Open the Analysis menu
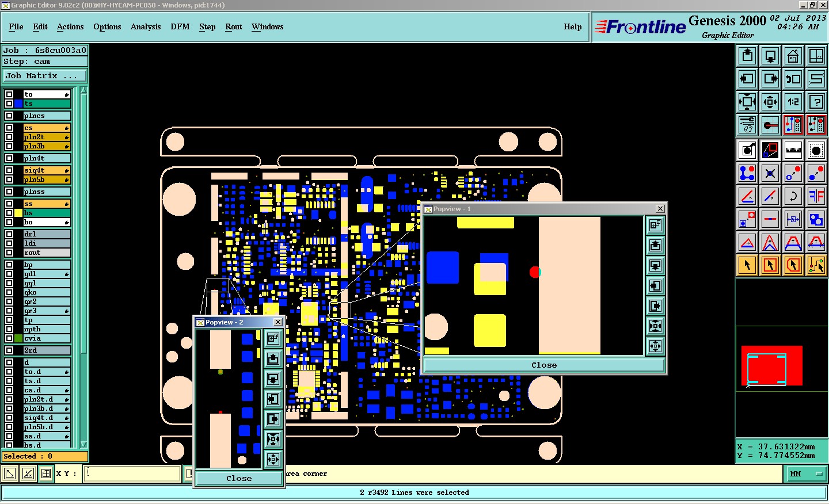 146,27
